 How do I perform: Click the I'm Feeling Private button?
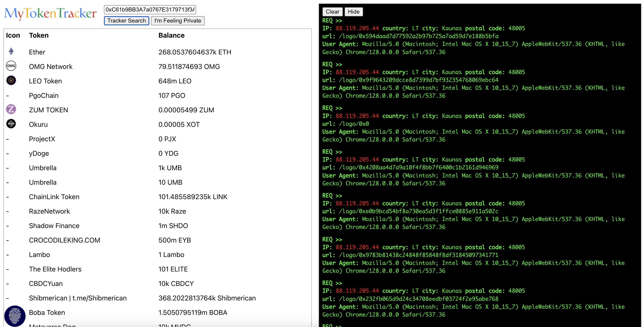pyautogui.click(x=178, y=21)
